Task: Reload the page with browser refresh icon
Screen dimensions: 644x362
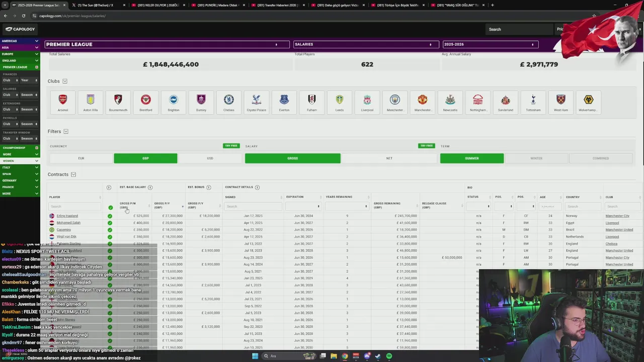Action: coord(23,16)
